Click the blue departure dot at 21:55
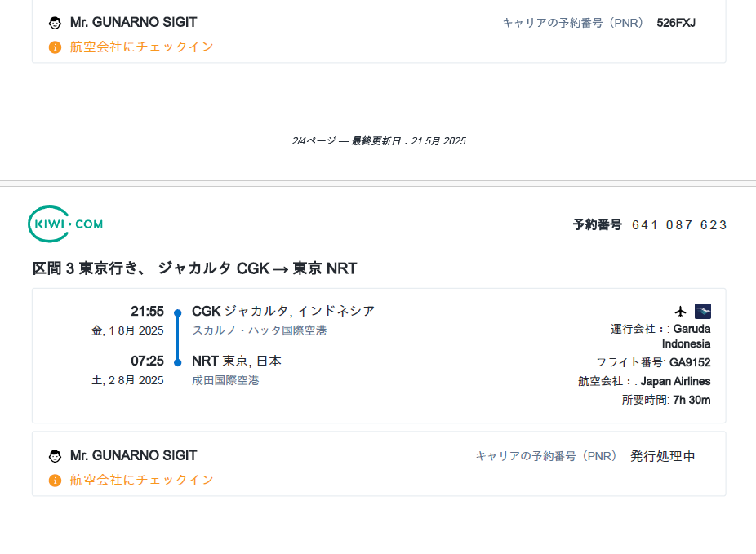 pos(177,312)
